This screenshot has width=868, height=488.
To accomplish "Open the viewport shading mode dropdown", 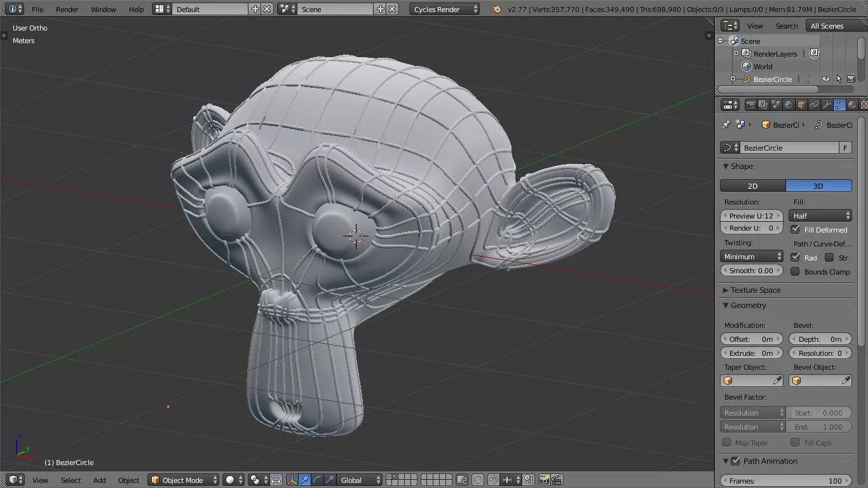I will [234, 480].
